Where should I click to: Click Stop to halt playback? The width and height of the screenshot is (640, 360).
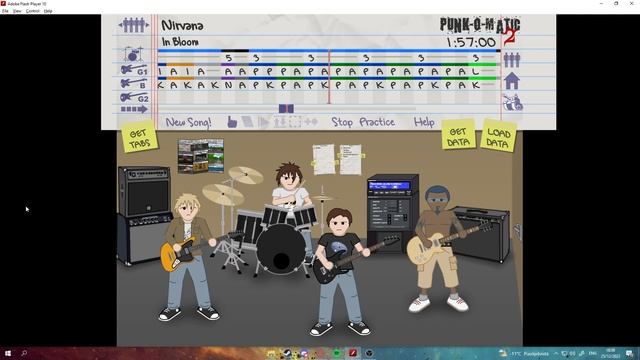(x=342, y=122)
